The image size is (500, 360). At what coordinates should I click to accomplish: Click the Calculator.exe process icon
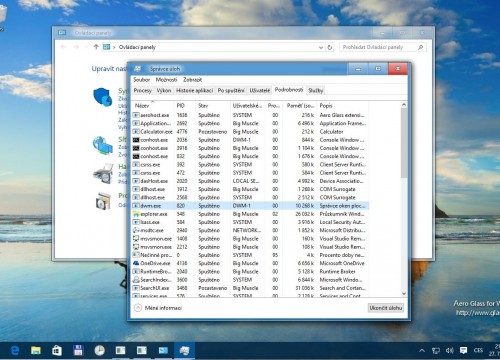(x=136, y=132)
